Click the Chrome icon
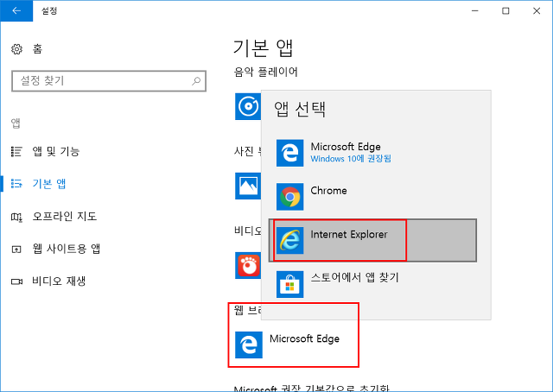This screenshot has height=392, width=553. coord(290,197)
